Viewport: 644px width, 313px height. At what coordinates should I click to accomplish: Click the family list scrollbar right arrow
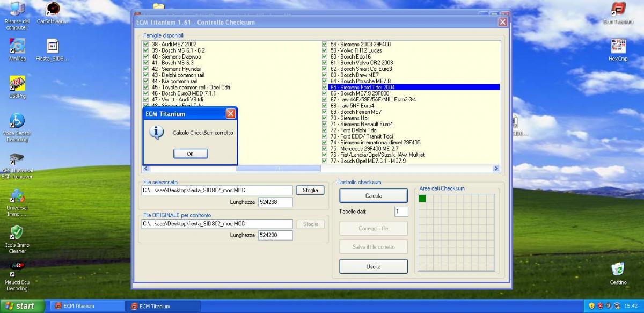[496, 169]
